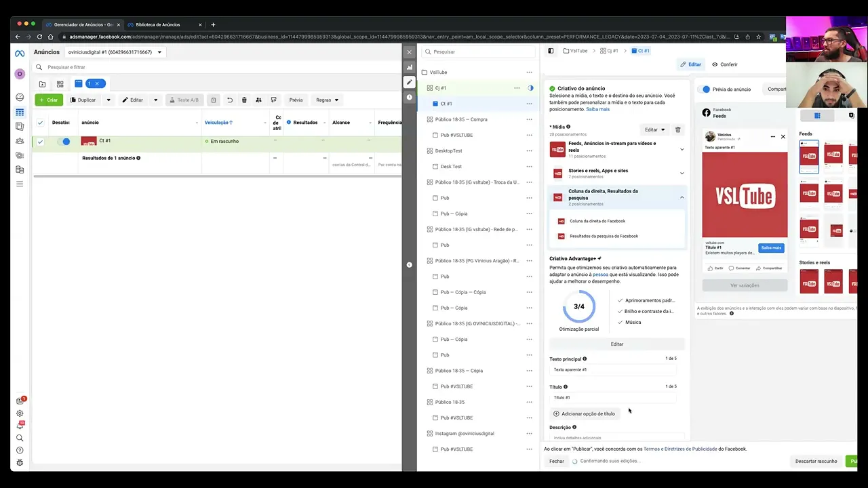Toggle the sidebar layout icon beside VslTube breadcrumb
The width and height of the screenshot is (868, 488).
tap(551, 51)
